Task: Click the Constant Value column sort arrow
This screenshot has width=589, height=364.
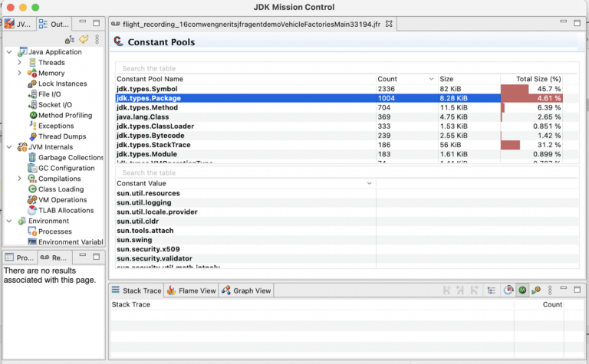Action: coord(369,183)
